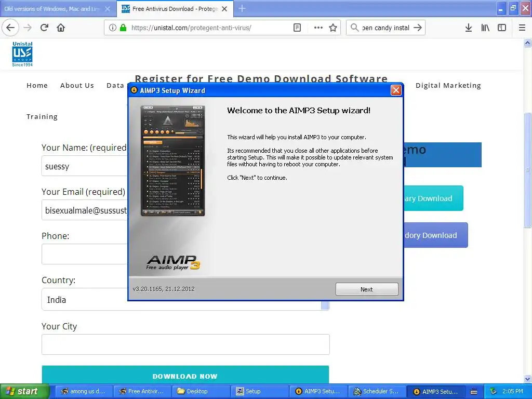
Task: Switch to the Setup taskbar item
Action: pyautogui.click(x=260, y=391)
